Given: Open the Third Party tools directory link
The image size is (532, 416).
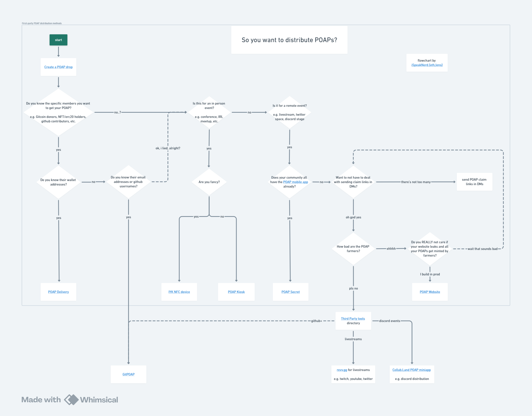Looking at the screenshot, I should tap(353, 318).
